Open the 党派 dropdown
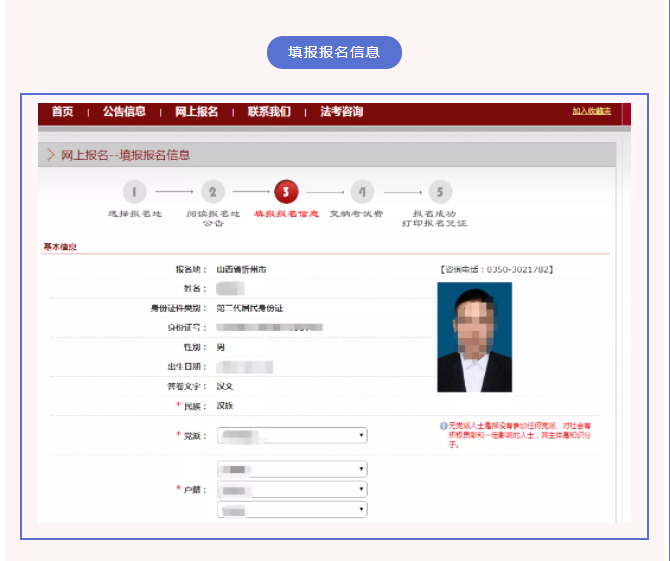The width and height of the screenshot is (670, 561). (x=292, y=435)
